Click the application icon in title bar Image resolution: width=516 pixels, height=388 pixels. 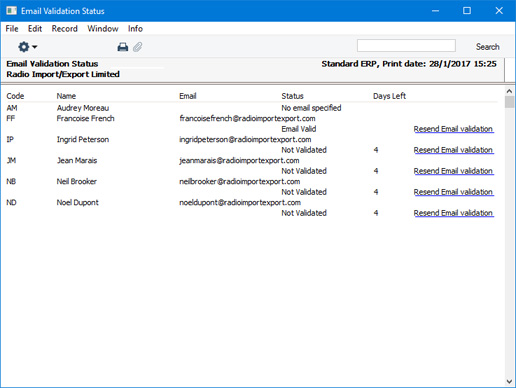tap(11, 11)
